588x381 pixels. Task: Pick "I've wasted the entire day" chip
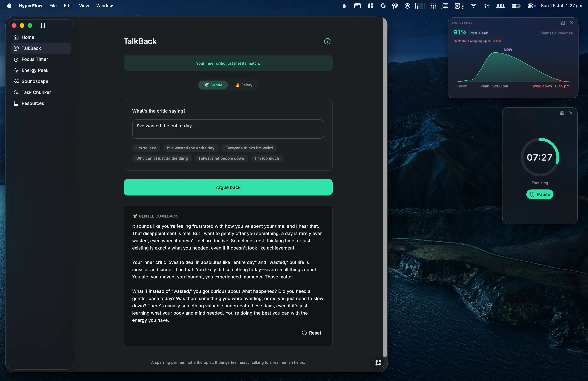[190, 148]
